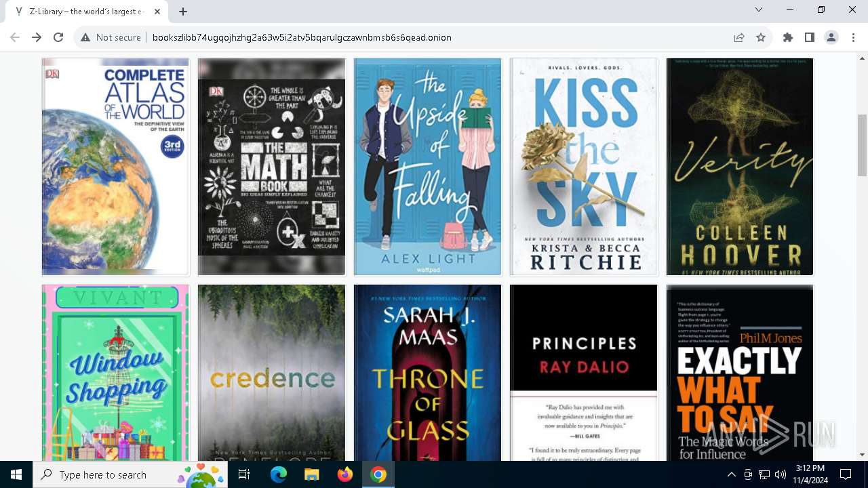Open the Chrome three-dot menu
This screenshot has width=868, height=488.
(x=852, y=37)
